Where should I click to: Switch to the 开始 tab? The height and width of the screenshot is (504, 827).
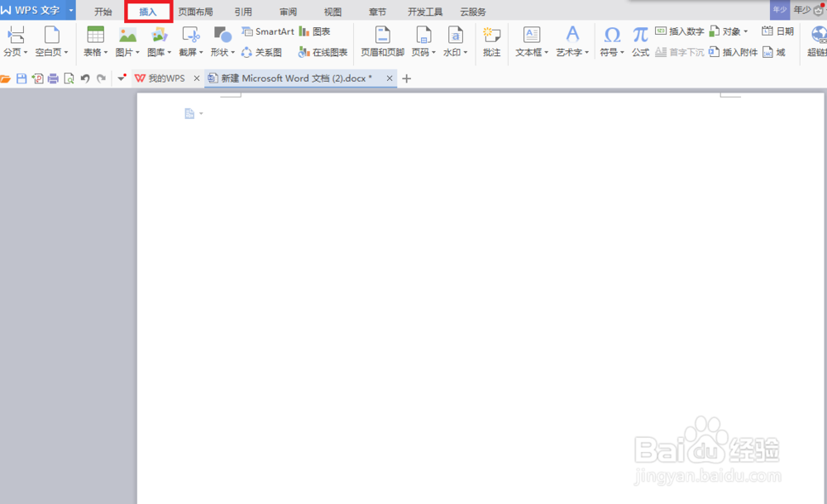[103, 12]
